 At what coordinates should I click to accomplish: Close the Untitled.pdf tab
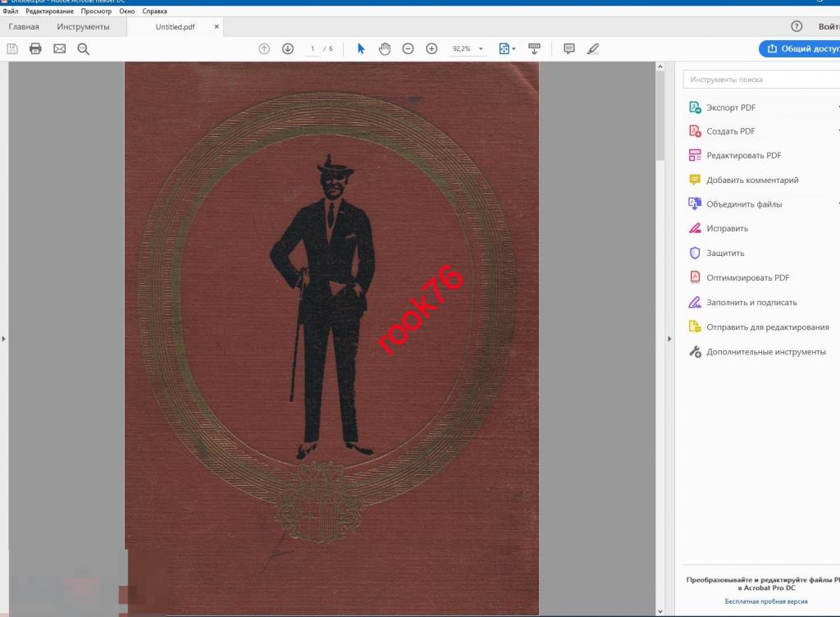tap(217, 26)
